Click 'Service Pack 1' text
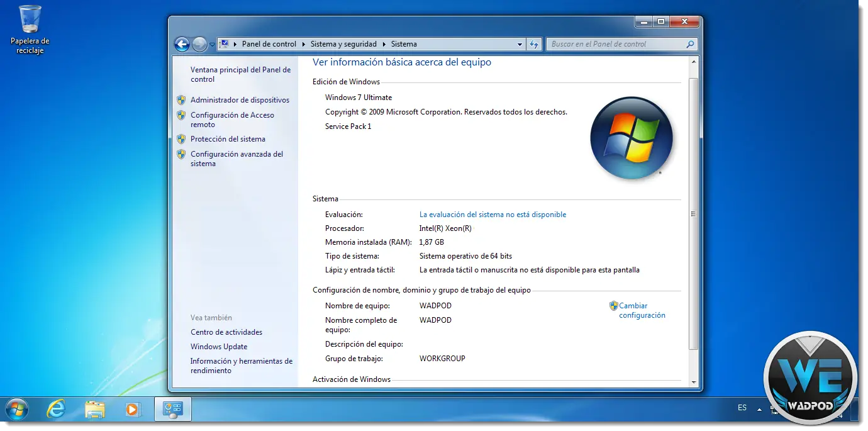 [348, 126]
